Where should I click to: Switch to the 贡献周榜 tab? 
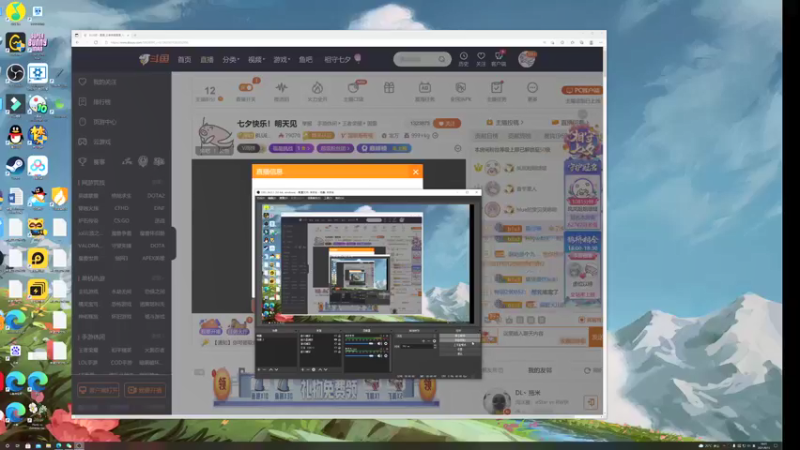point(519,136)
